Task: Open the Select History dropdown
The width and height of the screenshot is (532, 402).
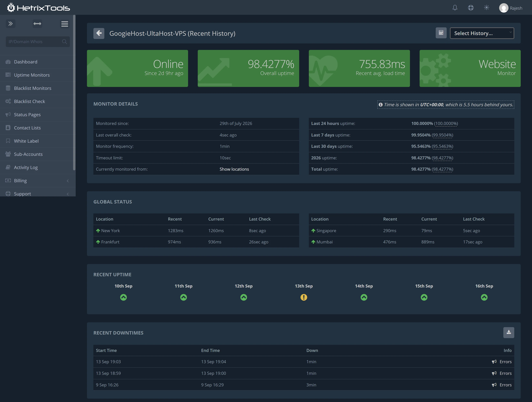Action: tap(482, 33)
